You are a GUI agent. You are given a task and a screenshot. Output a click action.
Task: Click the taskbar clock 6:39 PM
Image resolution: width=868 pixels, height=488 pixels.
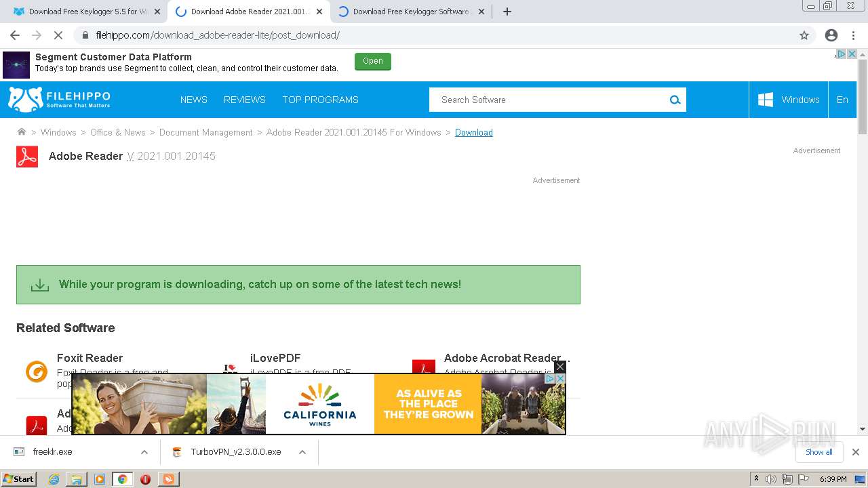[x=833, y=479]
